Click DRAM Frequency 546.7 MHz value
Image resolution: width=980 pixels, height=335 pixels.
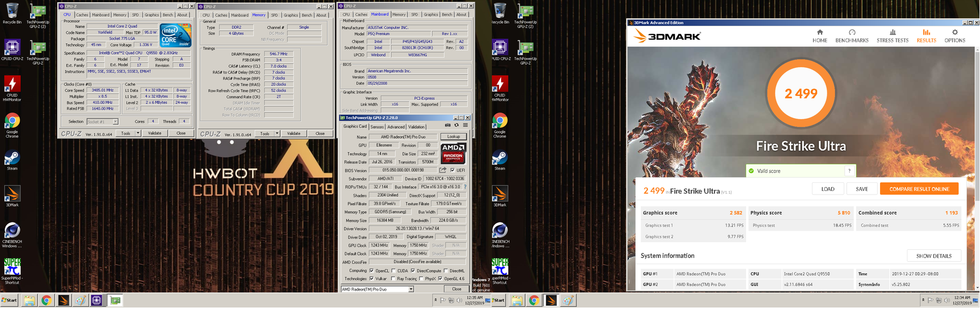pyautogui.click(x=279, y=54)
